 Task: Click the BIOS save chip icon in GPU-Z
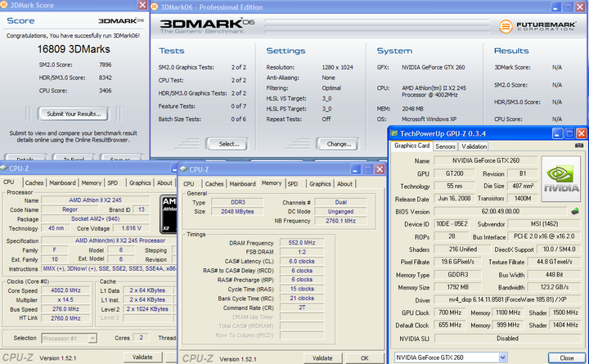pos(575,211)
